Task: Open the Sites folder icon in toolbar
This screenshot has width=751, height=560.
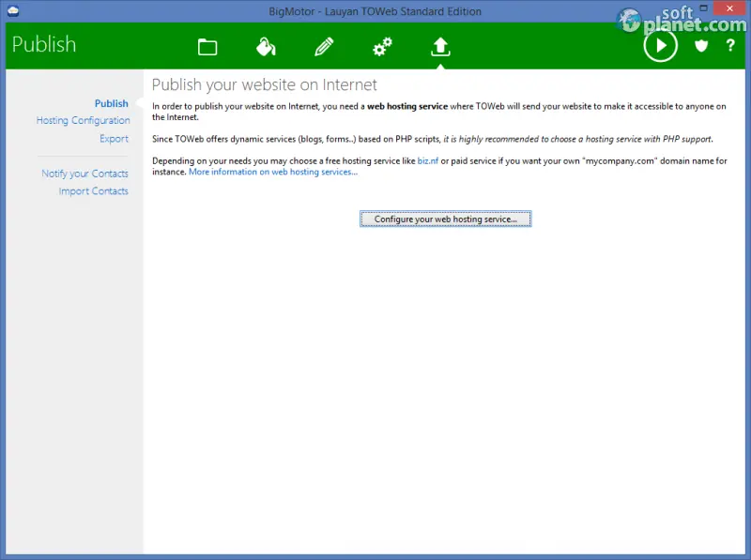Action: point(207,47)
